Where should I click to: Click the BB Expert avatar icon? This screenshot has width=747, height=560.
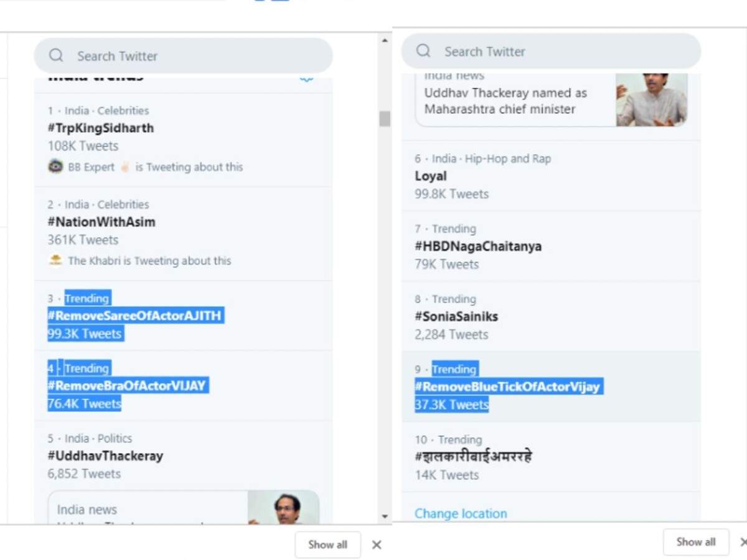pyautogui.click(x=55, y=166)
